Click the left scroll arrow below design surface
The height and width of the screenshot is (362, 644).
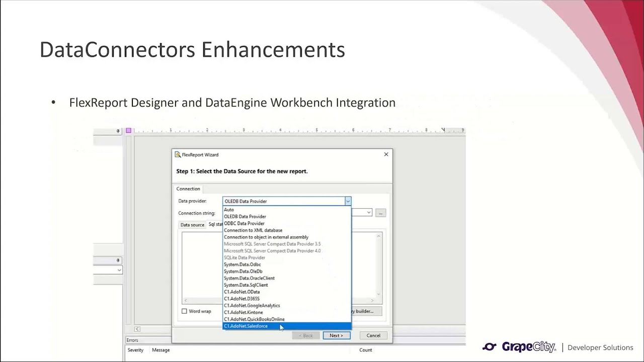pyautogui.click(x=137, y=329)
